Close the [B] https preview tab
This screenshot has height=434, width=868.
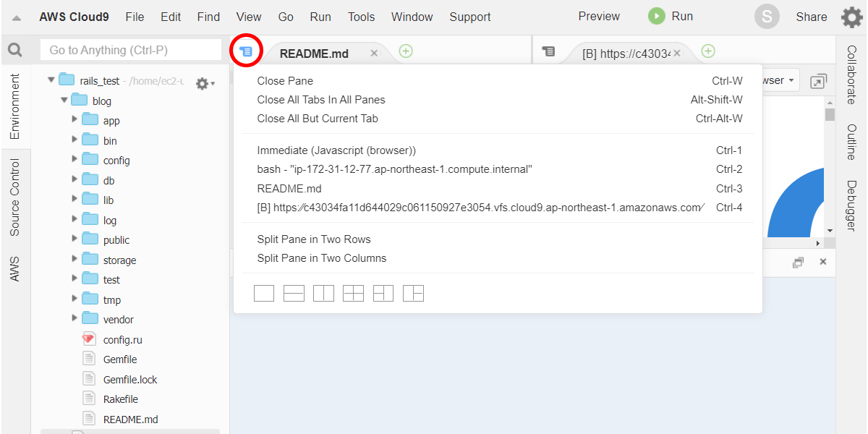coord(676,53)
